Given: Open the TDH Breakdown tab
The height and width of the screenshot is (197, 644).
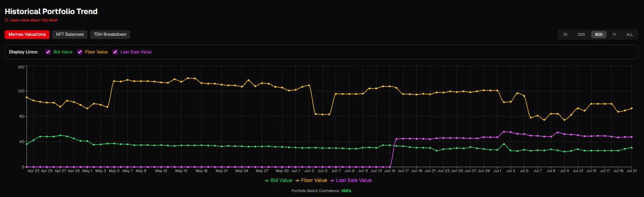Looking at the screenshot, I should pyautogui.click(x=110, y=34).
